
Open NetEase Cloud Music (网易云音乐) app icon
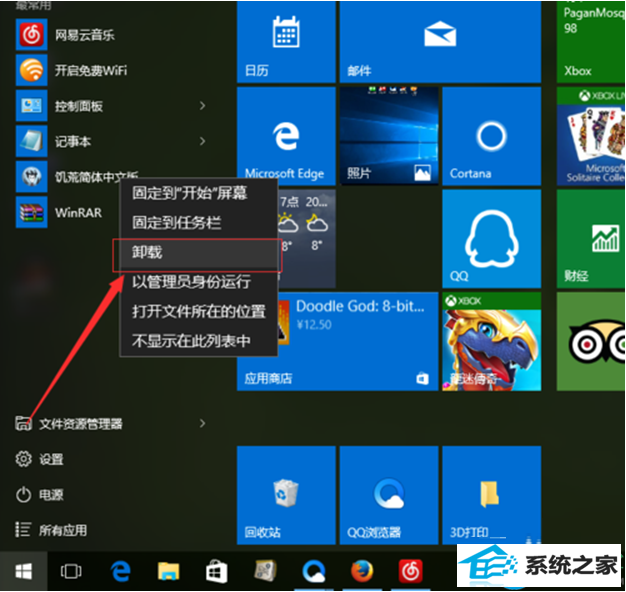click(x=32, y=35)
